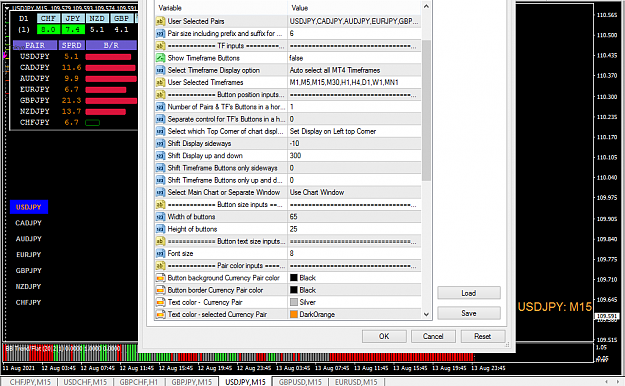Select the Black swatch for Button background color
The image size is (625, 386).
click(x=294, y=278)
